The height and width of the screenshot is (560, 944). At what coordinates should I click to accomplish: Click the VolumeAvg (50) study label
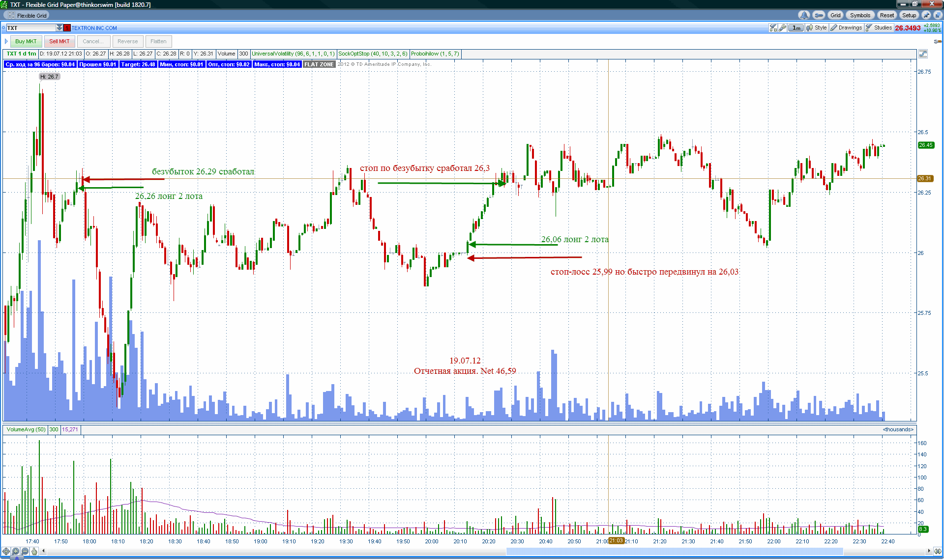point(26,429)
